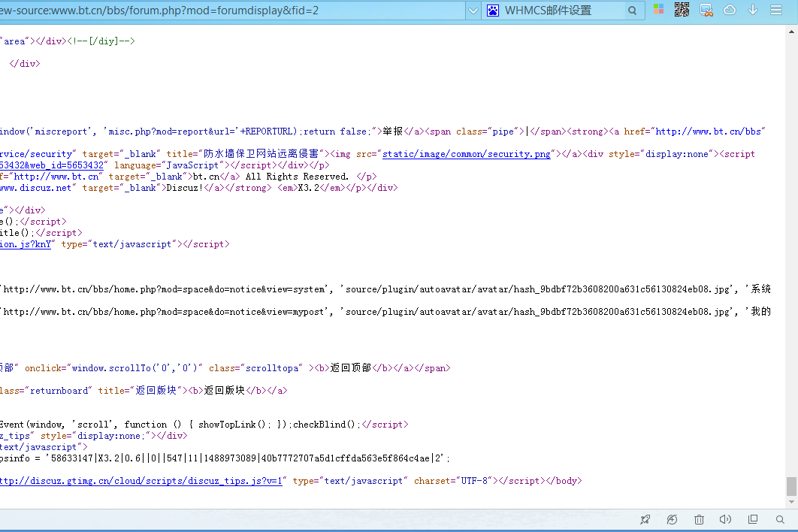Click the charset value UTF-8
This screenshot has height=532, width=798.
475,481
